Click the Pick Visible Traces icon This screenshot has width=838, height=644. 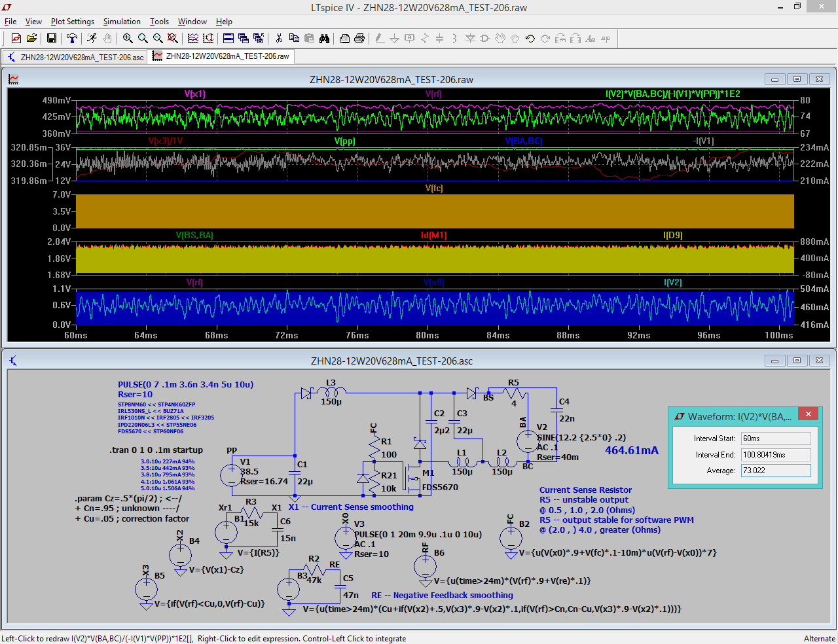[x=193, y=39]
